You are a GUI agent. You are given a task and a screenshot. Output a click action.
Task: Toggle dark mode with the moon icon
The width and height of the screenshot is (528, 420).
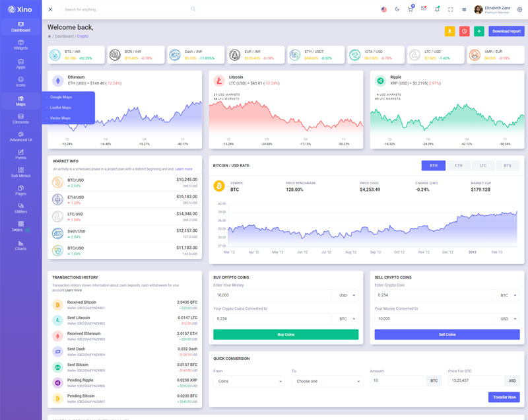(x=397, y=9)
